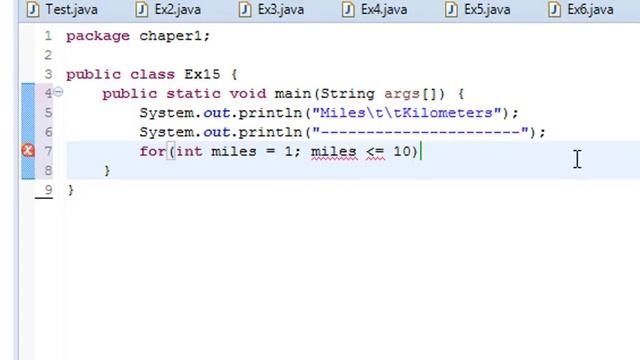Switch to the Test.java tab

(x=62, y=9)
